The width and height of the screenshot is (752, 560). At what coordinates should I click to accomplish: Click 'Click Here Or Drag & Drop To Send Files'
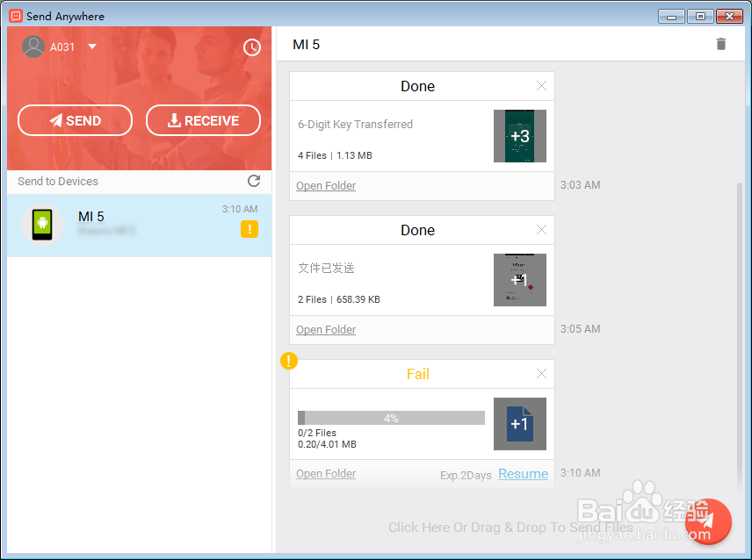tap(510, 527)
